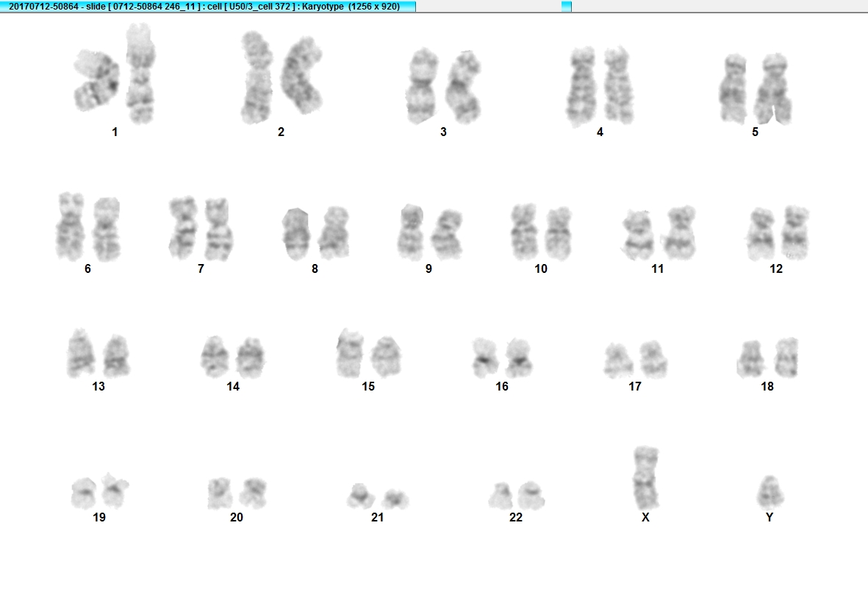
Task: Click the Y chromosome image
Action: [770, 493]
